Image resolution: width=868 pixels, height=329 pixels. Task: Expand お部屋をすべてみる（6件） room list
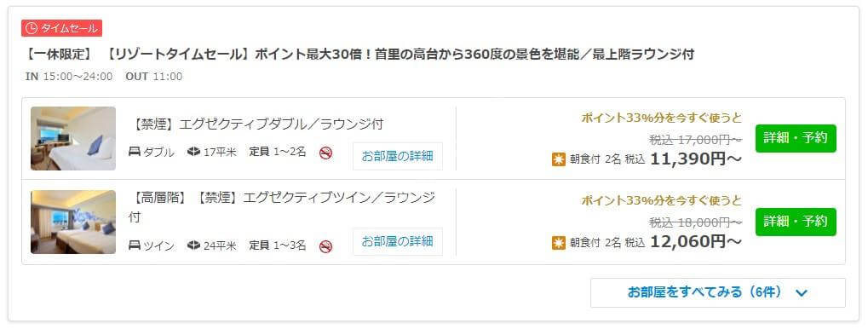718,292
